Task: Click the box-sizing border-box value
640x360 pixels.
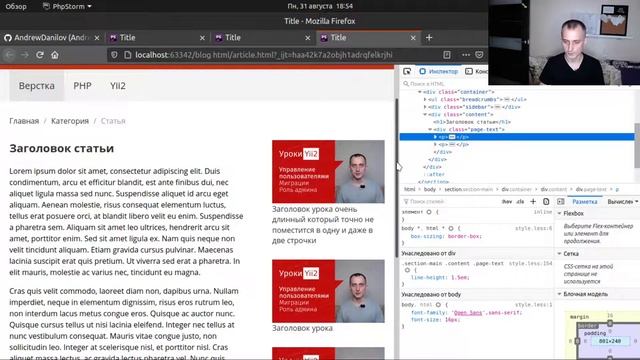Action: pos(465,236)
